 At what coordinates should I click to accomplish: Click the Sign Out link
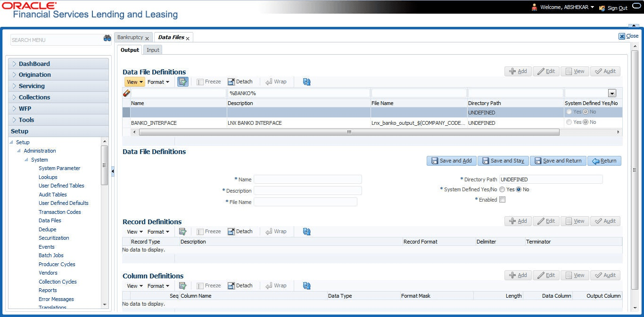pos(617,8)
